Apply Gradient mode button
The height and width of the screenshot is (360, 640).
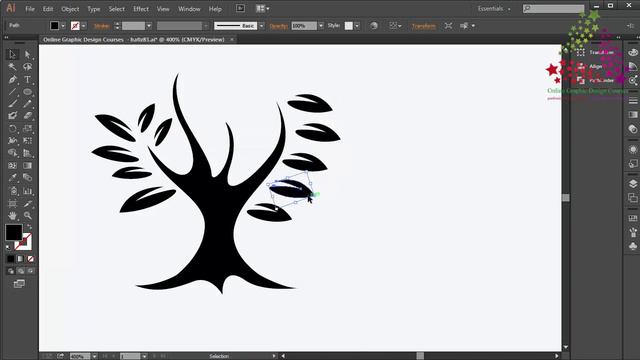[20, 259]
